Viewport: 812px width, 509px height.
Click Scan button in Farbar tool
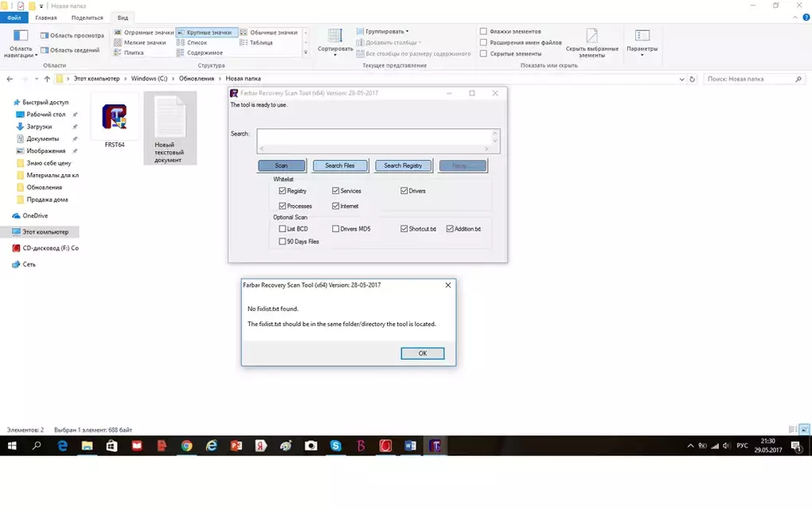(x=282, y=165)
